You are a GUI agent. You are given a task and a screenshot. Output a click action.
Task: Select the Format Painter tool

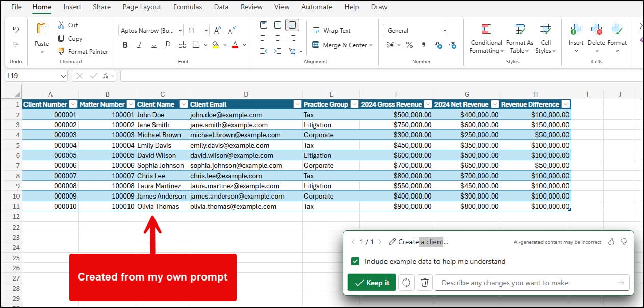pos(83,51)
